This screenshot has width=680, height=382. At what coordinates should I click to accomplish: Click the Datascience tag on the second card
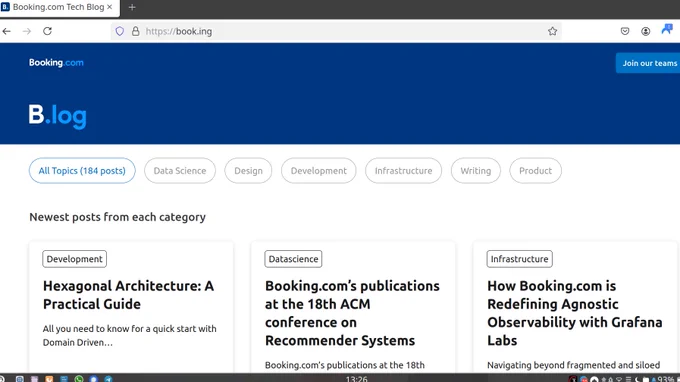click(x=293, y=259)
